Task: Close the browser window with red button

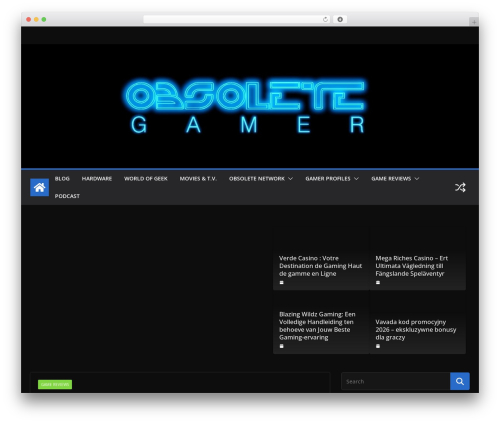Action: click(29, 19)
